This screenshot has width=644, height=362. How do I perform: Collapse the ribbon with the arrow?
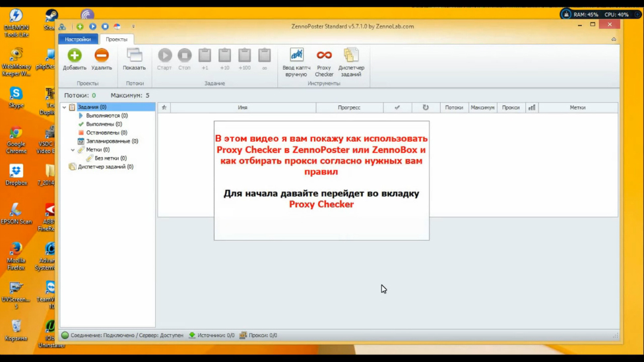click(x=614, y=40)
